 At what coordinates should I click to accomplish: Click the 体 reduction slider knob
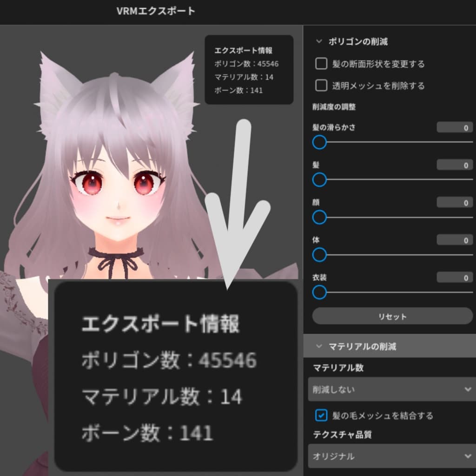pos(319,255)
